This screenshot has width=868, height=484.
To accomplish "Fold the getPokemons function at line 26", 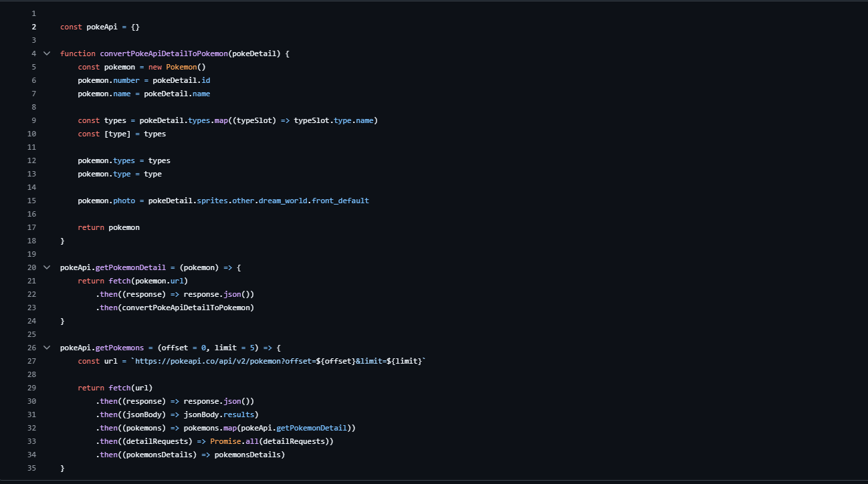I will pyautogui.click(x=47, y=348).
